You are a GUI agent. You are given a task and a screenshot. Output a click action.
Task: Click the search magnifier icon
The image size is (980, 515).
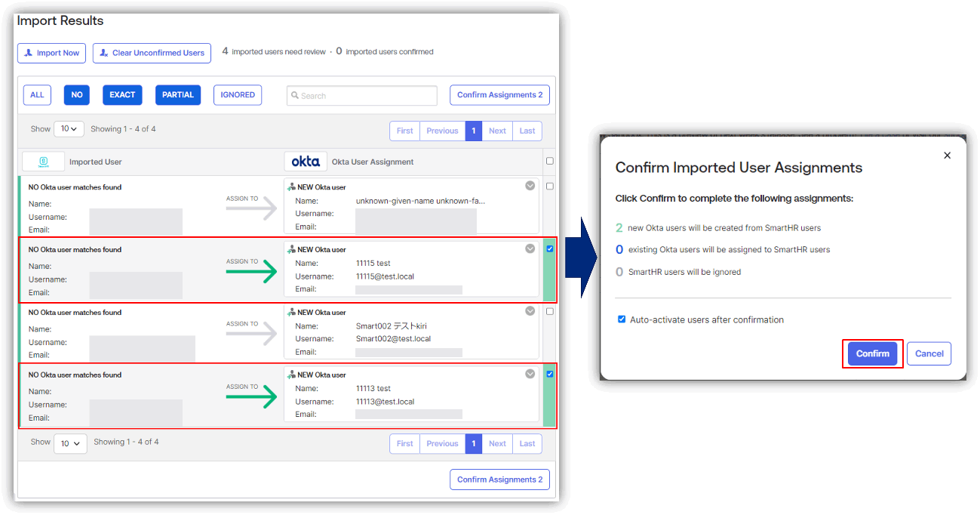(x=296, y=96)
